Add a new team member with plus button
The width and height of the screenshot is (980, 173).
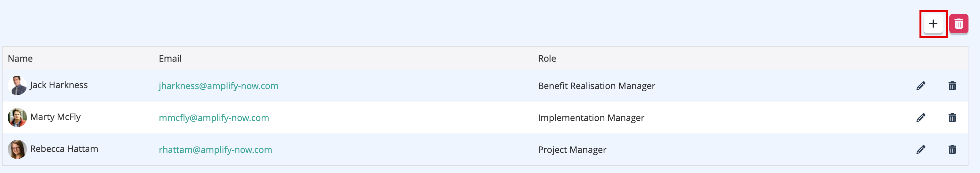tap(933, 24)
